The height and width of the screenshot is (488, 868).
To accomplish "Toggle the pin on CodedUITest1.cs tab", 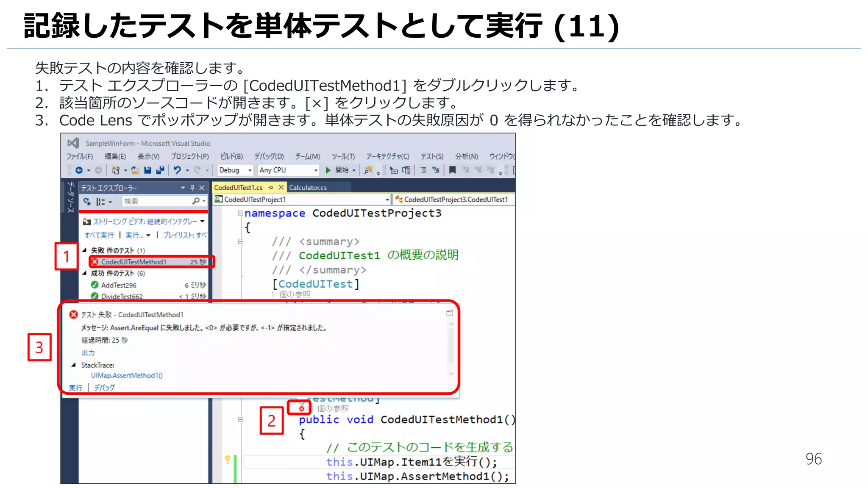I will 271,187.
